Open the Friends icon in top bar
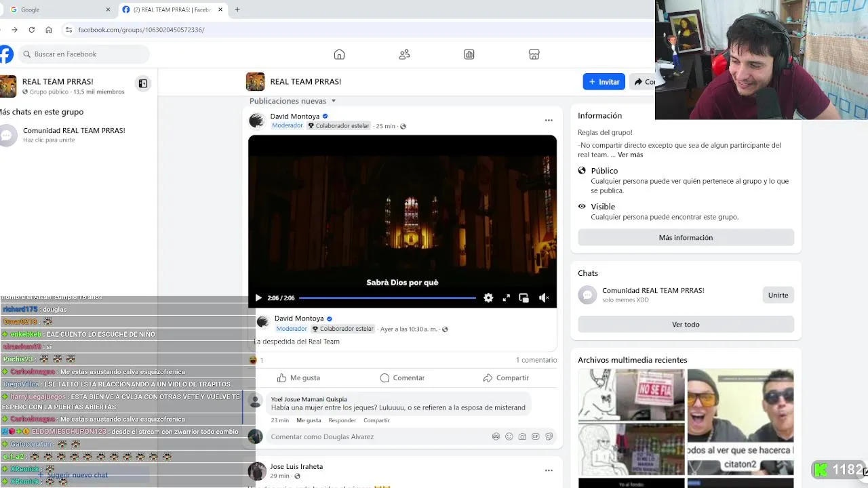This screenshot has width=868, height=488. click(x=404, y=54)
